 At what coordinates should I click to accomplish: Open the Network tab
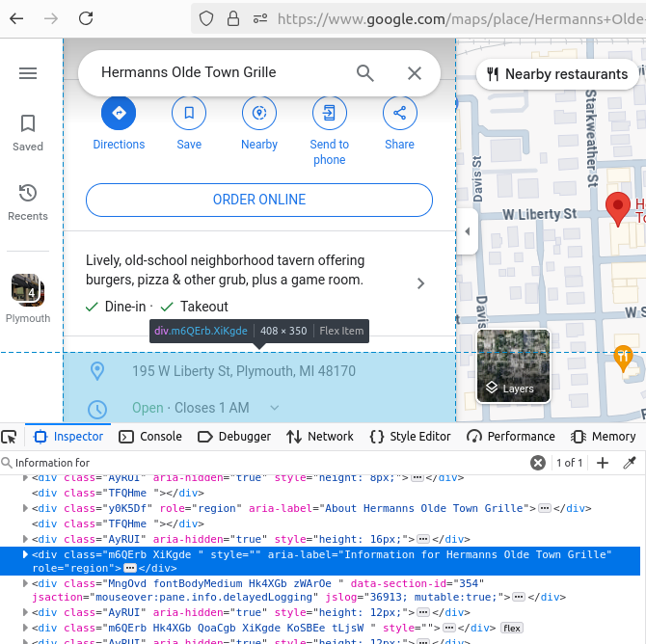(320, 437)
